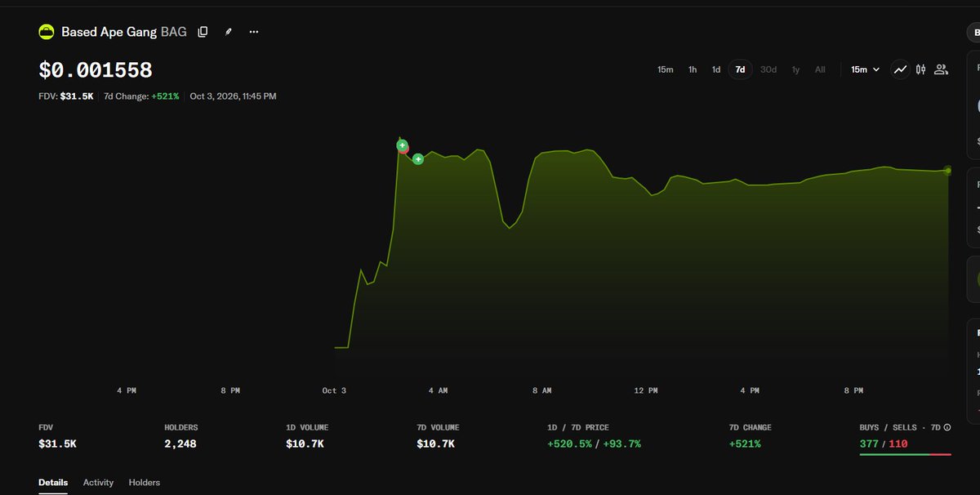
Task: Click the +520.5% 1D price change
Action: click(x=570, y=444)
